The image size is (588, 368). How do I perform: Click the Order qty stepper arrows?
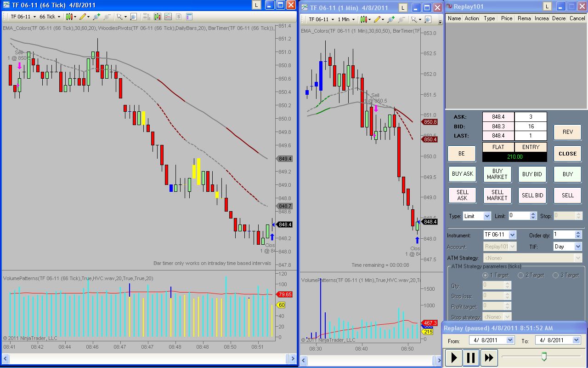pyautogui.click(x=578, y=235)
